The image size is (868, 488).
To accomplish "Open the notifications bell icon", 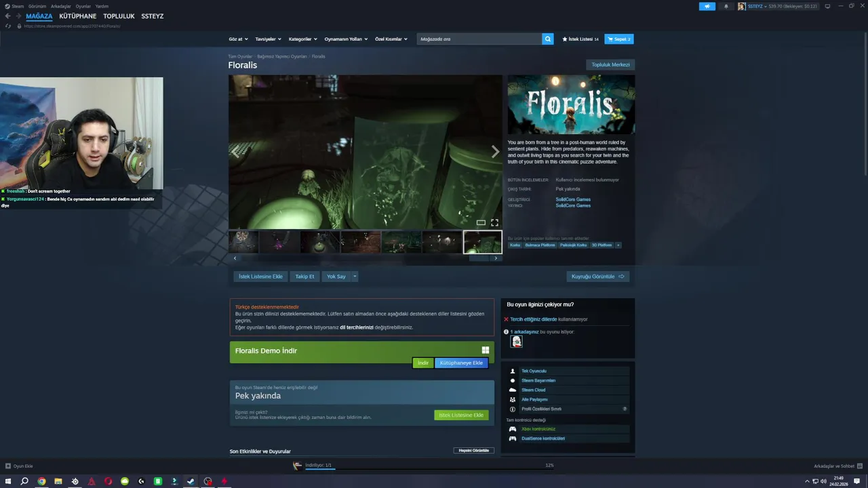I will click(x=726, y=6).
